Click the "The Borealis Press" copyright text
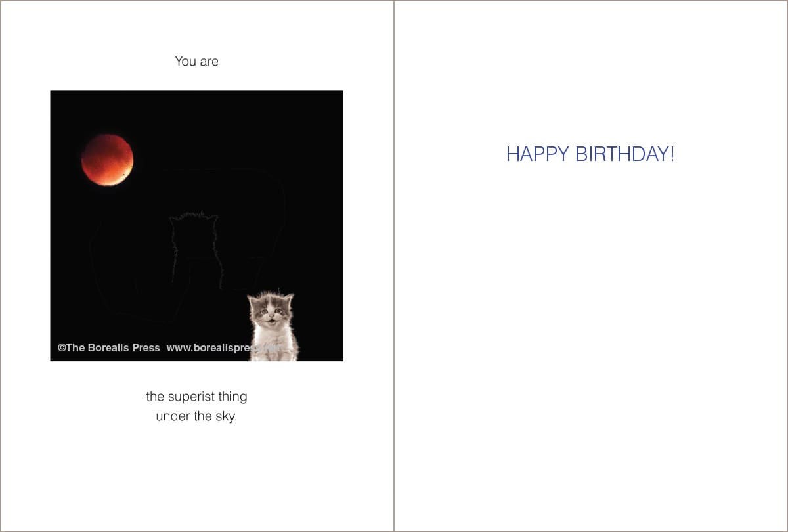Image resolution: width=788 pixels, height=532 pixels. 113,348
